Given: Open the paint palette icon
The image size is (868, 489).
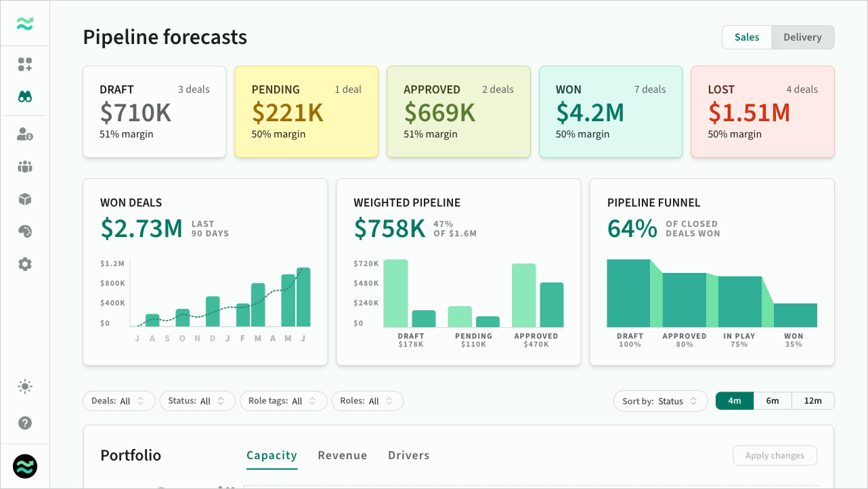Looking at the screenshot, I should click(25, 232).
